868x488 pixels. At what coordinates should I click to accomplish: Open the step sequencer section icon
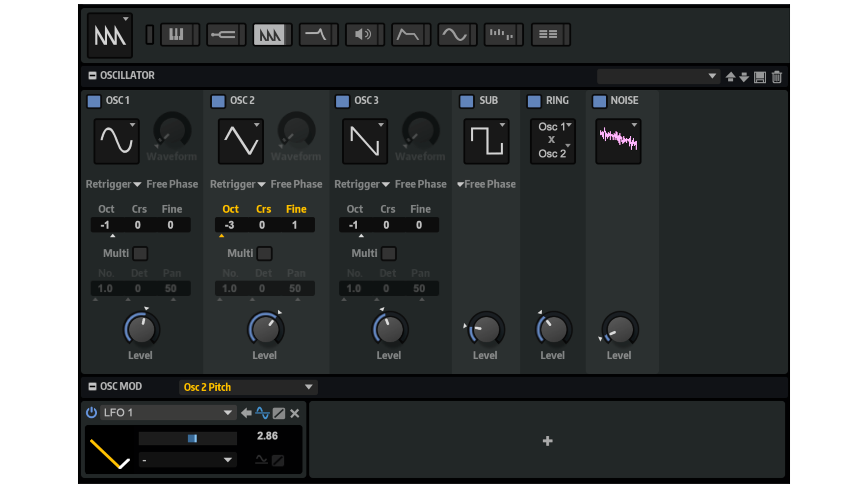click(x=503, y=34)
